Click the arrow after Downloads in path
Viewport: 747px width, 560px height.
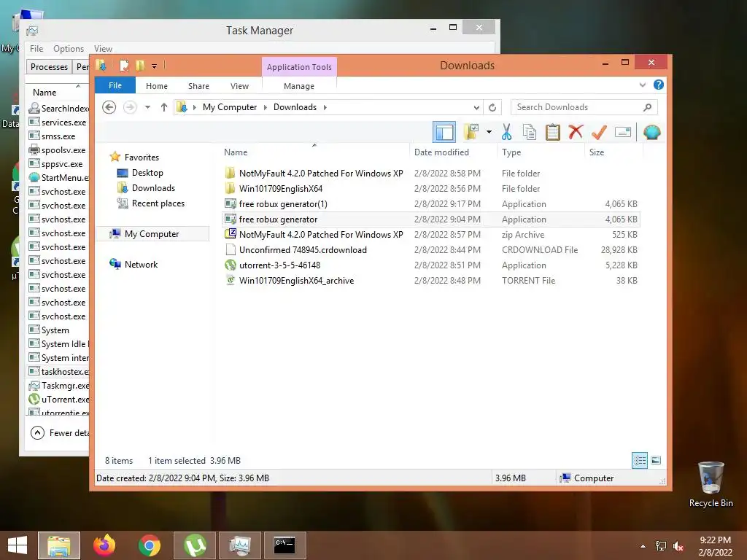coord(325,108)
